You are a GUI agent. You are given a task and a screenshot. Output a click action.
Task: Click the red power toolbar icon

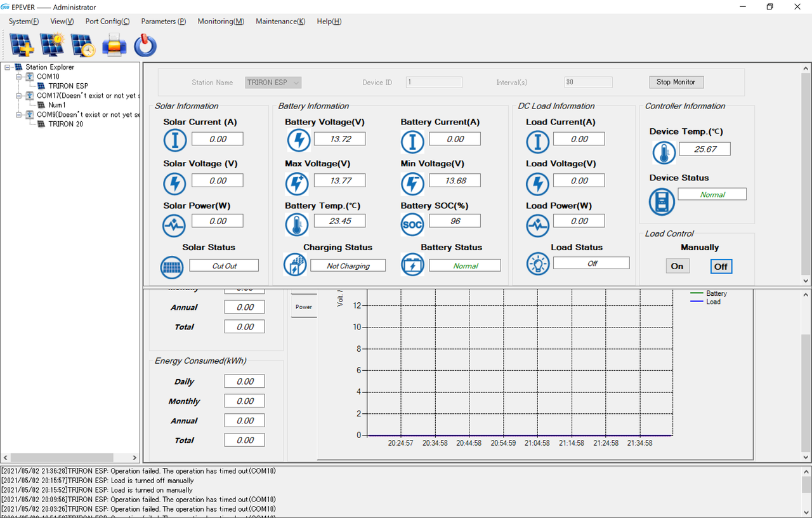(145, 45)
